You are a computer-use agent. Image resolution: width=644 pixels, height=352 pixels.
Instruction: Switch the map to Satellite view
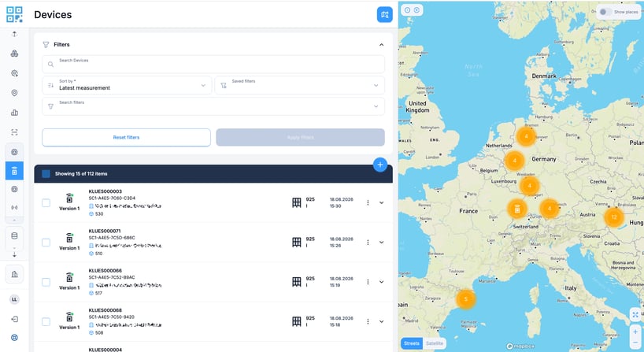point(435,343)
